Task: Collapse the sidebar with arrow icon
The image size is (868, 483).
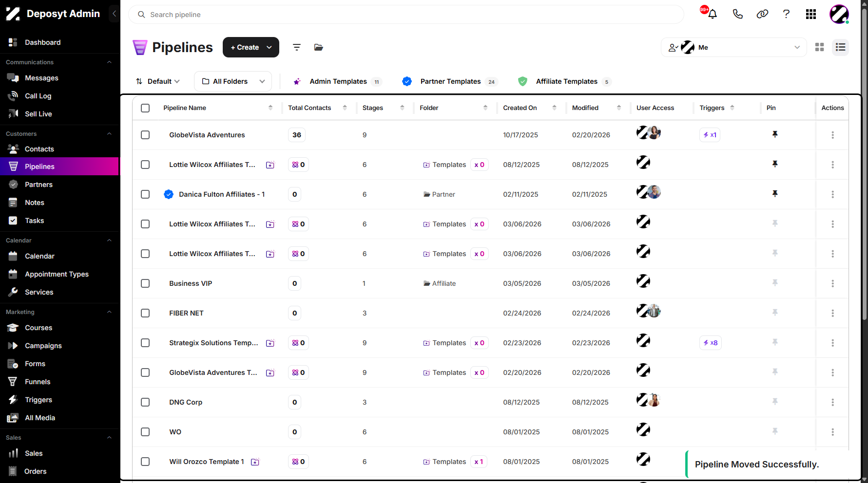Action: [114, 14]
